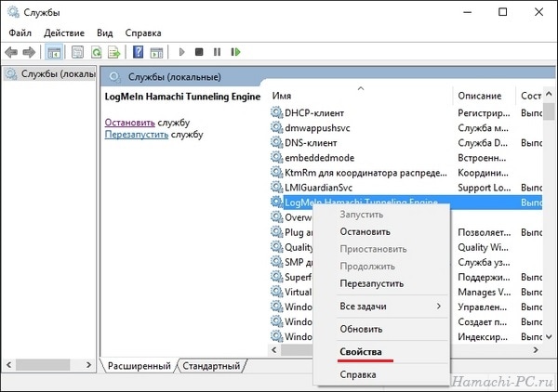Image resolution: width=558 pixels, height=392 pixels.
Task: Click the Stop service square icon
Action: (x=199, y=52)
